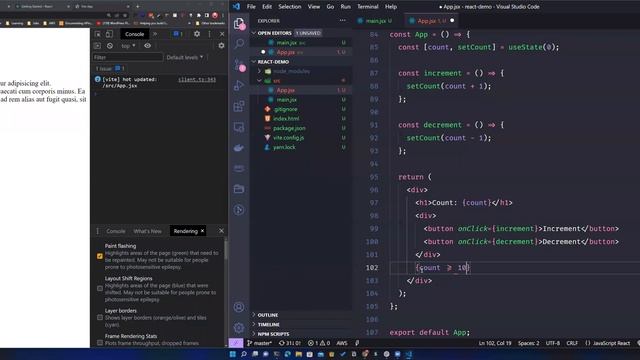Close the Rendering drawer tab
The height and width of the screenshot is (360, 640).
click(x=202, y=231)
